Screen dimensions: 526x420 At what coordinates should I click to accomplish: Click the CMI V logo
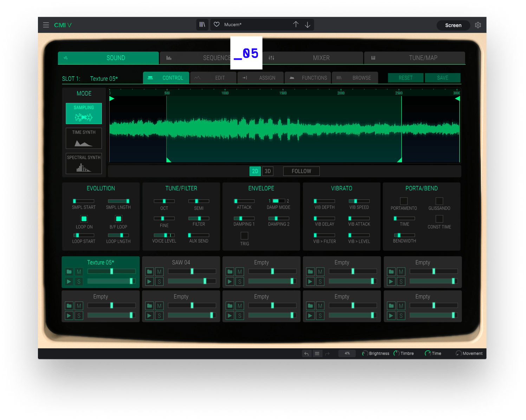tap(63, 25)
